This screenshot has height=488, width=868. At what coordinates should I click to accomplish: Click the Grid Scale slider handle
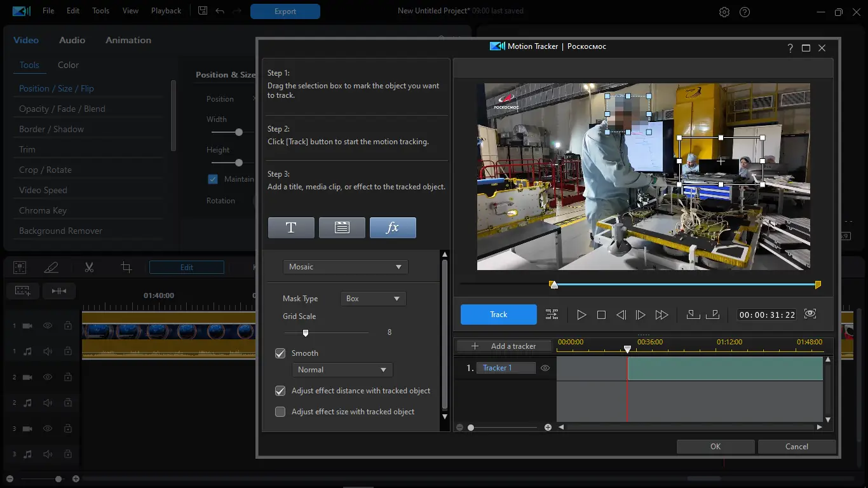(x=306, y=332)
